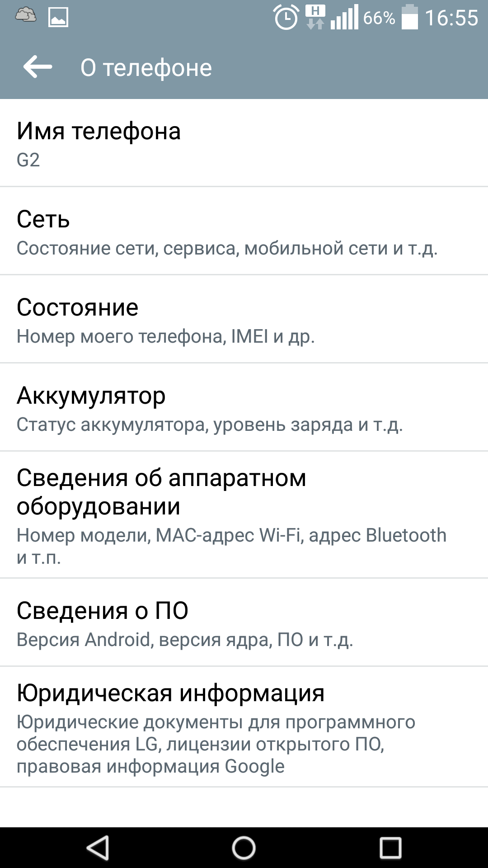
Task: Tap the О телефоне header title
Action: coord(146,68)
